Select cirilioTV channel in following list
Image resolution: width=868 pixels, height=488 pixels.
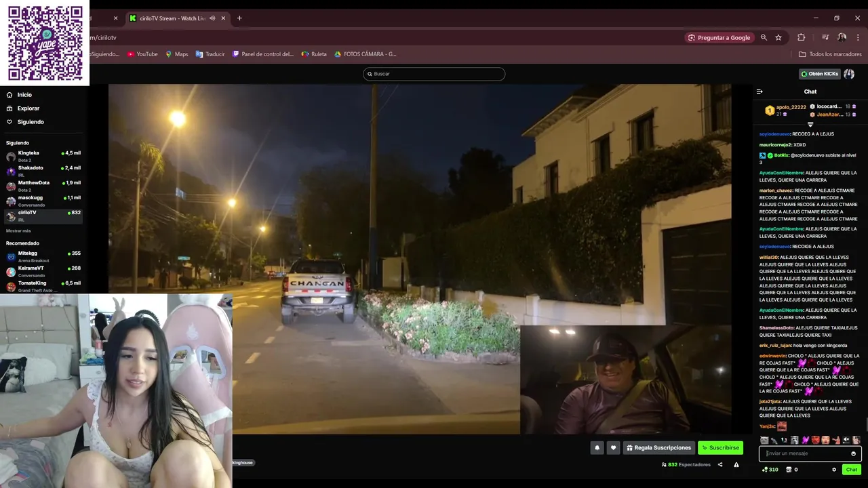point(43,216)
